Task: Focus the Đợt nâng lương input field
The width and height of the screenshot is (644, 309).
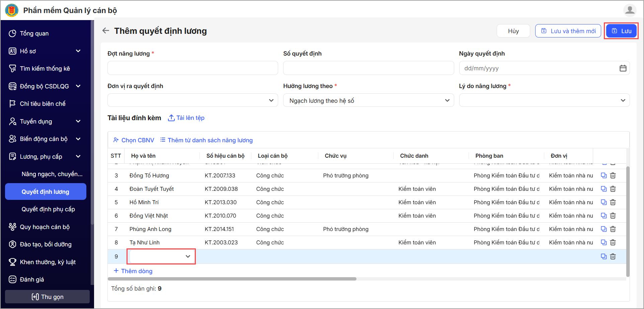Action: coord(192,68)
